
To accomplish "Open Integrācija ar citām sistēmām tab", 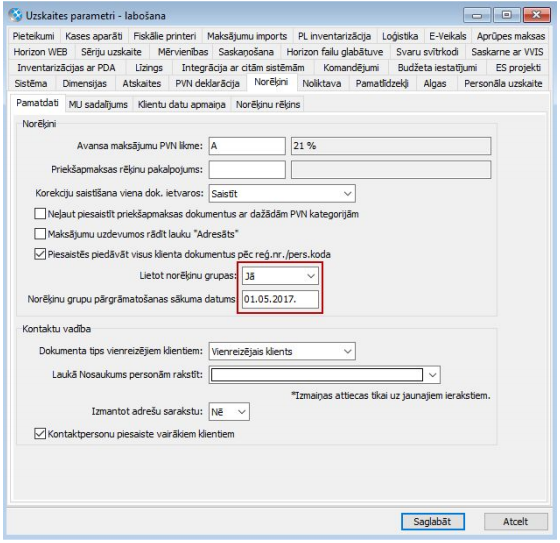I will (243, 68).
